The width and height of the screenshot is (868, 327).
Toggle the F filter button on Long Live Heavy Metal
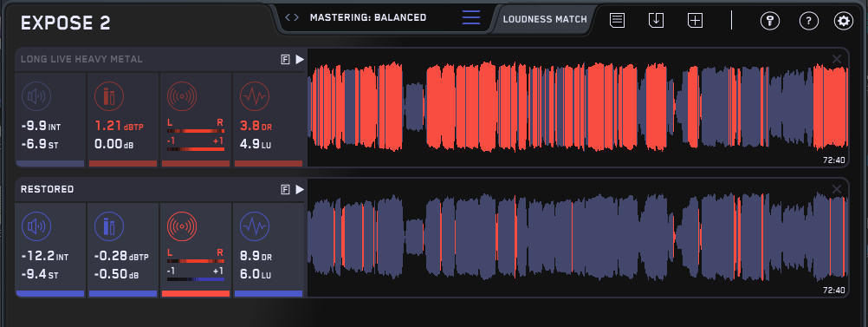286,60
